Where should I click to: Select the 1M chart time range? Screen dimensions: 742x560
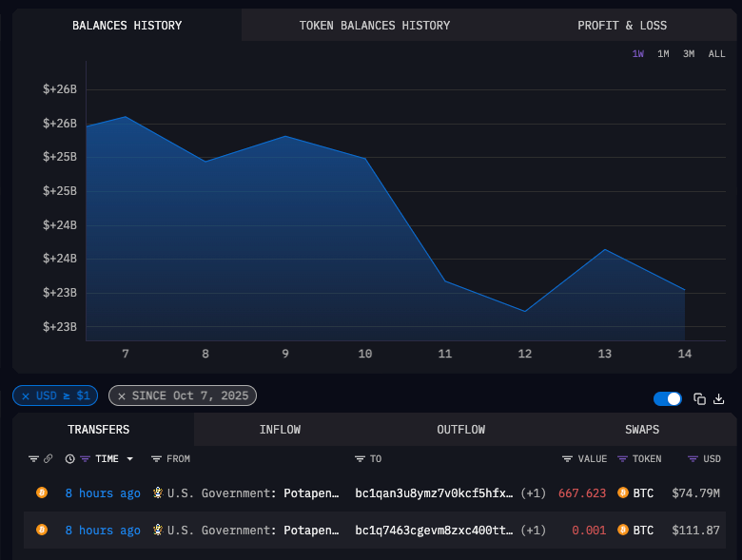click(x=663, y=54)
